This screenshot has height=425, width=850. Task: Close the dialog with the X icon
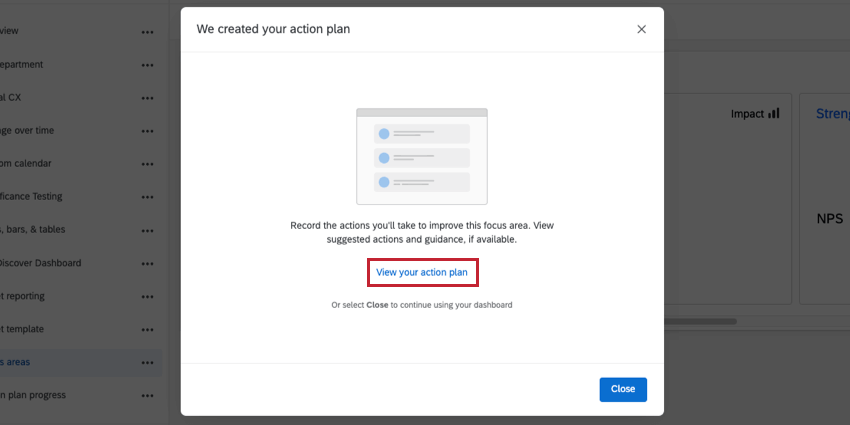tap(641, 29)
